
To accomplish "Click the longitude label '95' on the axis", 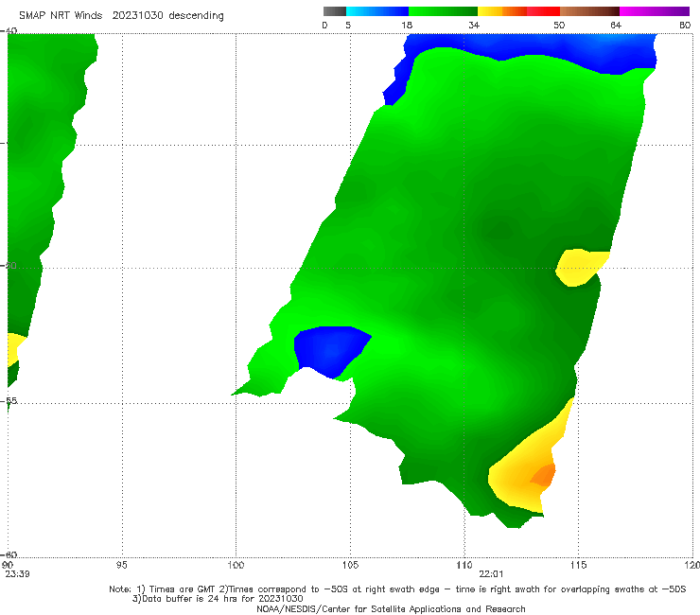I will 121,566.
